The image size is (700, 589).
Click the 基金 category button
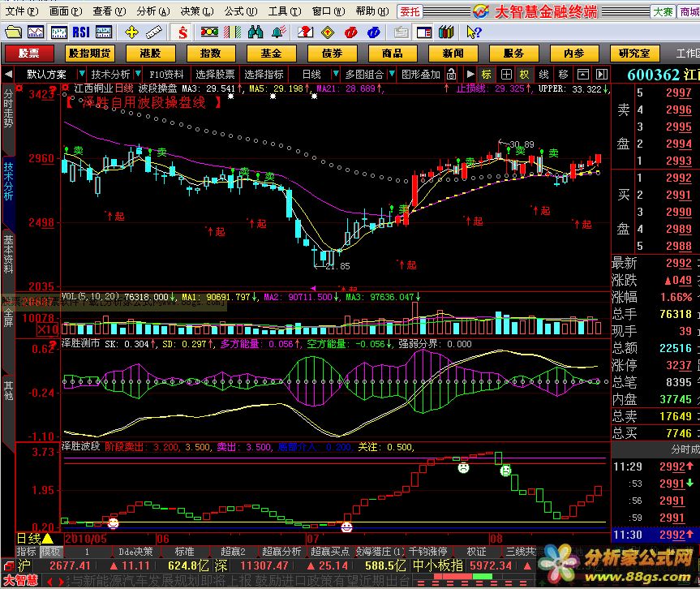(x=271, y=54)
